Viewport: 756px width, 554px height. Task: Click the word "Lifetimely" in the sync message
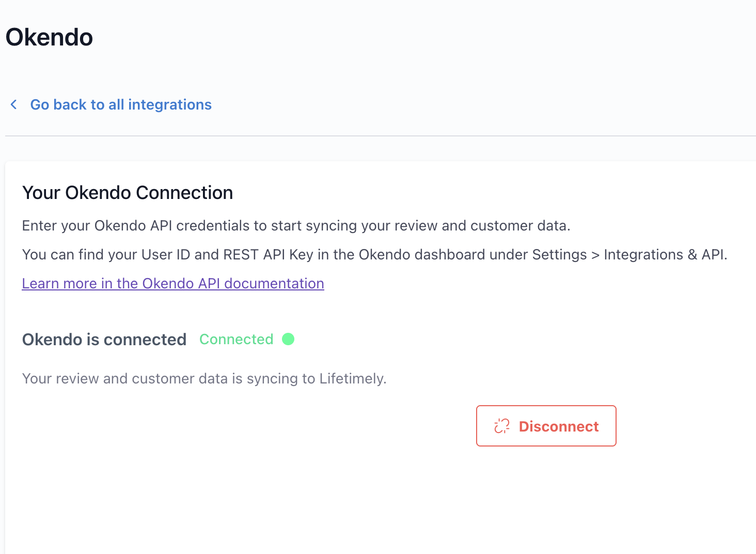pyautogui.click(x=352, y=379)
